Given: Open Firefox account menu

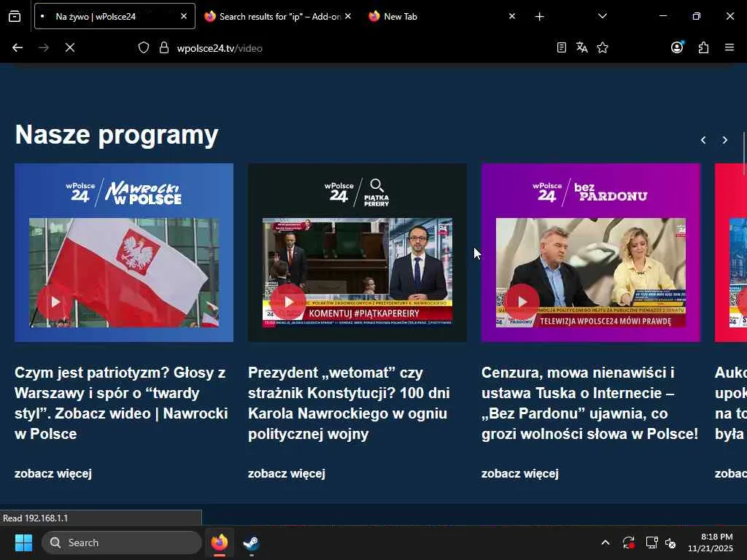Looking at the screenshot, I should [677, 47].
